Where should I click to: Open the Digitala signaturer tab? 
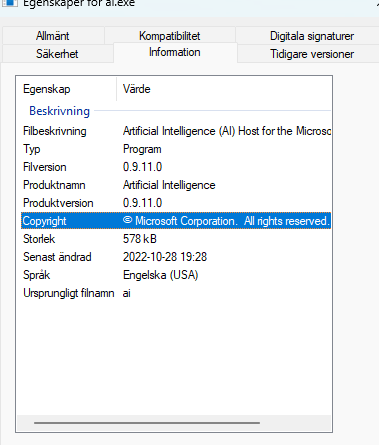point(312,36)
